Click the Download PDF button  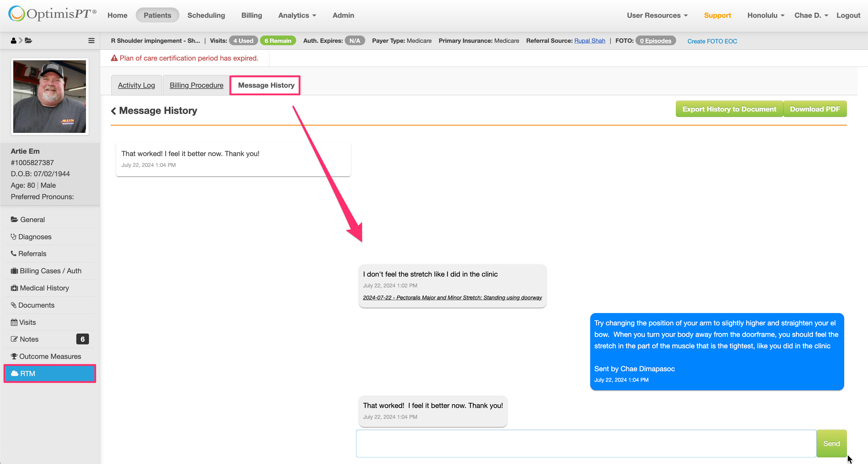pos(814,109)
